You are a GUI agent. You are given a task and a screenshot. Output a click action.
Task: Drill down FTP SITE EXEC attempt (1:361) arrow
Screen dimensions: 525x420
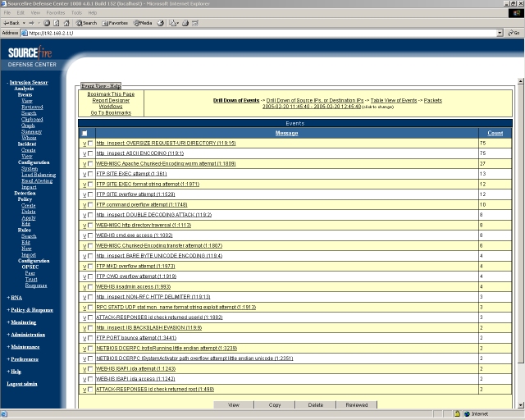tap(84, 174)
